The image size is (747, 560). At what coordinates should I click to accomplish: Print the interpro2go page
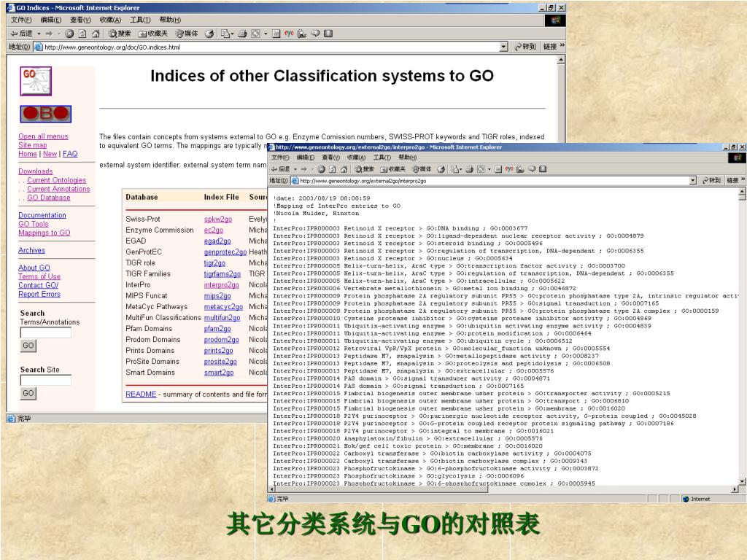click(x=469, y=169)
